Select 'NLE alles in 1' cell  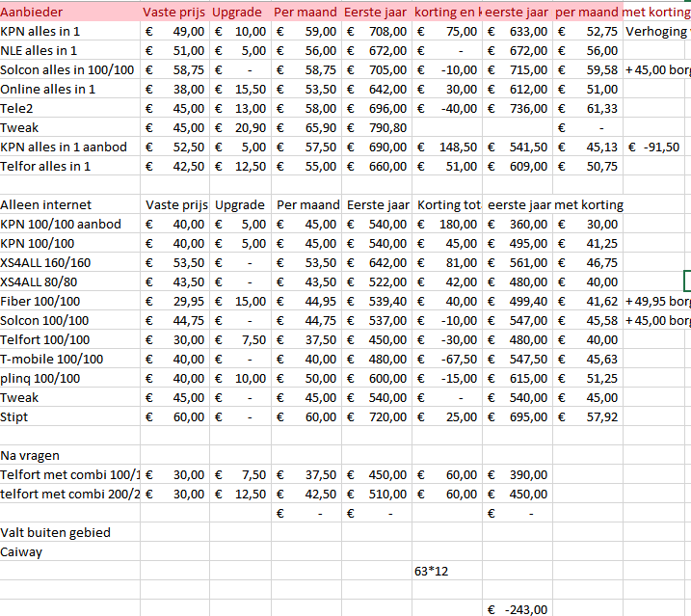[70, 51]
